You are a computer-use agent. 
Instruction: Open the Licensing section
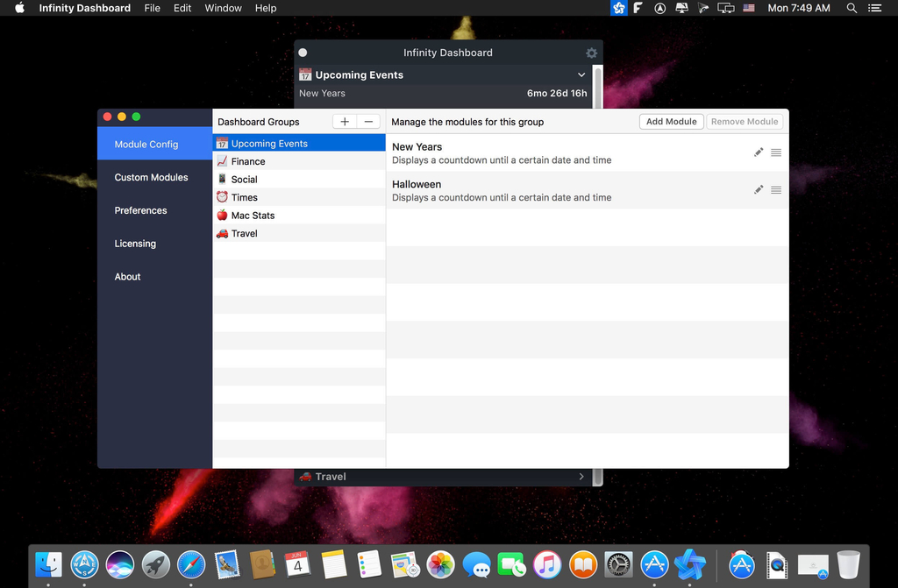[135, 244]
